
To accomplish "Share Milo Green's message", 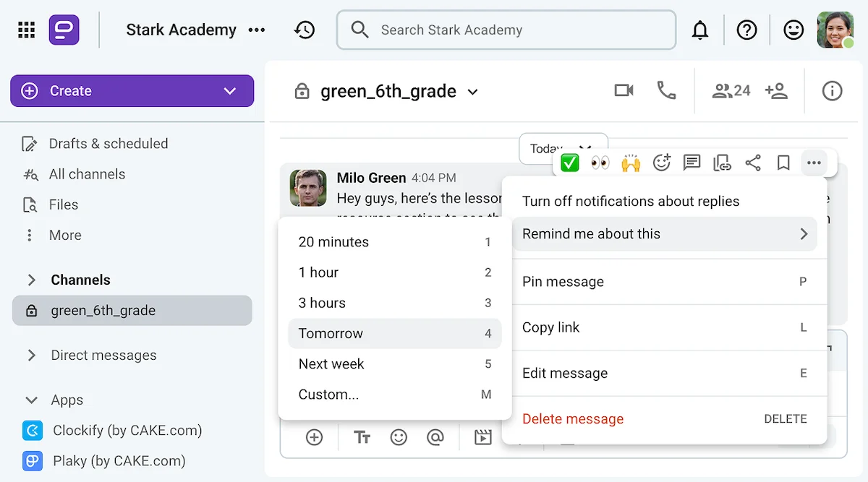I will tap(753, 163).
